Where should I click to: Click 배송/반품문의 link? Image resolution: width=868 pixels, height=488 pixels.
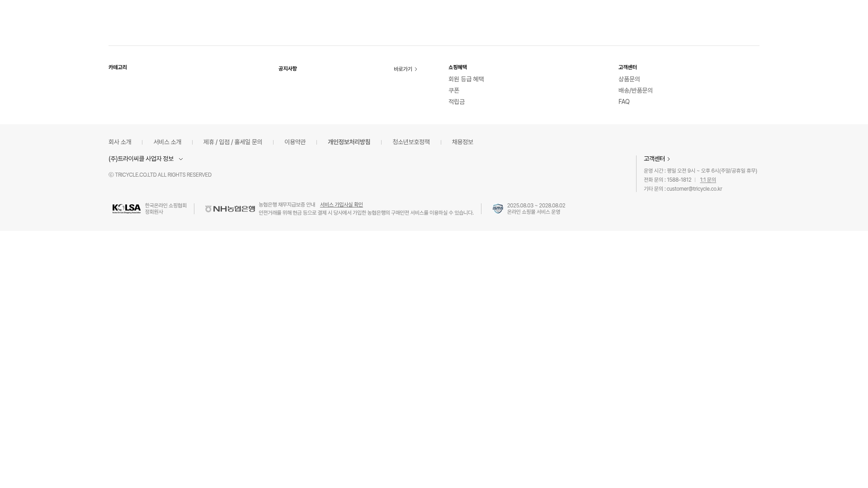(x=636, y=90)
